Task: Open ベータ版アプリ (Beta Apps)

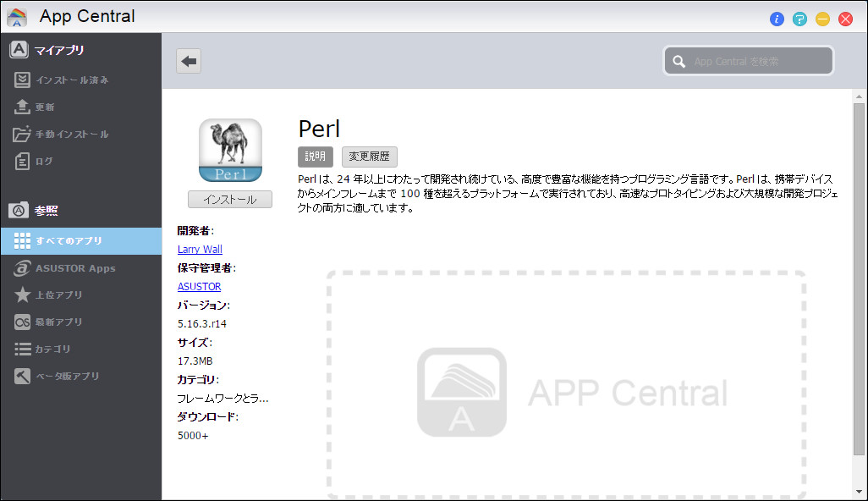Action: pyautogui.click(x=63, y=376)
